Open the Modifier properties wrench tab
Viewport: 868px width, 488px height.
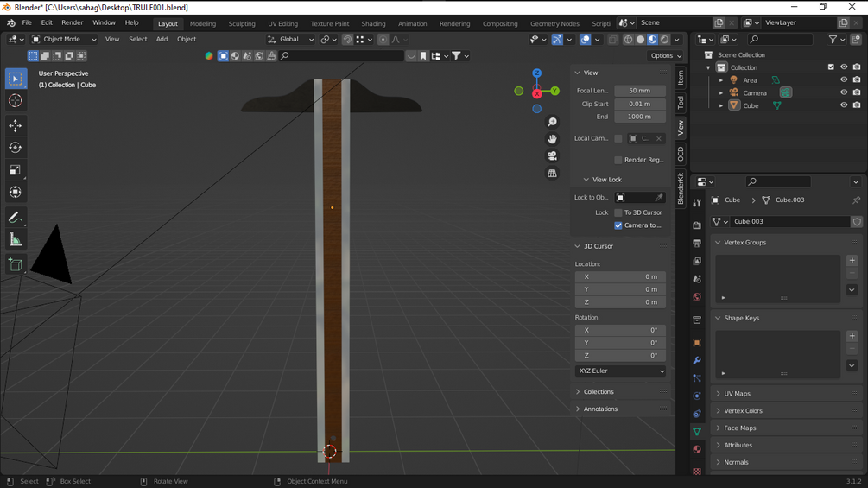(x=697, y=360)
